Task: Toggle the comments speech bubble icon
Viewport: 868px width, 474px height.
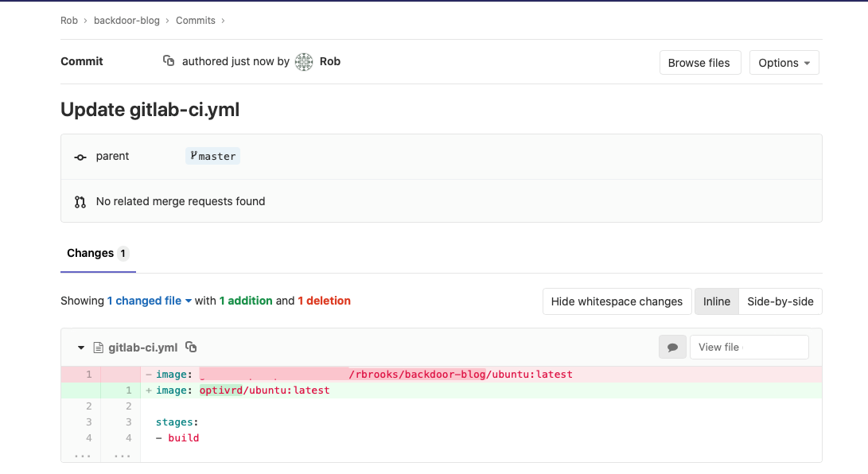Action: coord(672,348)
